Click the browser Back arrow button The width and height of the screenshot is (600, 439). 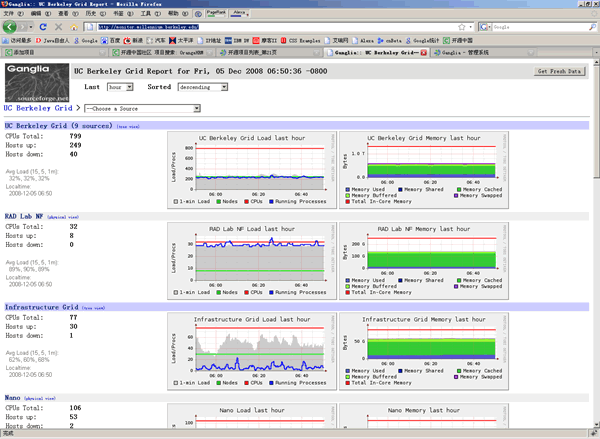(x=10, y=27)
